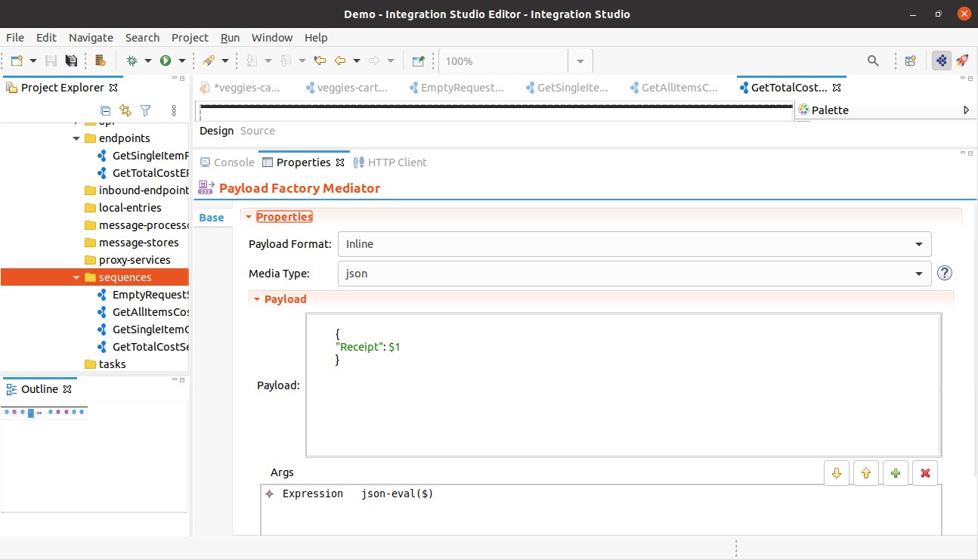978x560 pixels.
Task: Open the Run configurations dropdown arrow
Action: [x=181, y=61]
